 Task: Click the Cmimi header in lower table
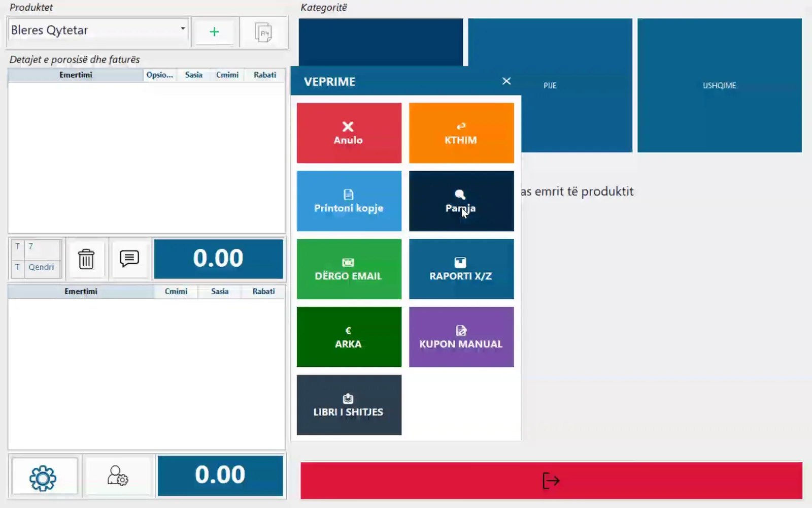(x=176, y=291)
